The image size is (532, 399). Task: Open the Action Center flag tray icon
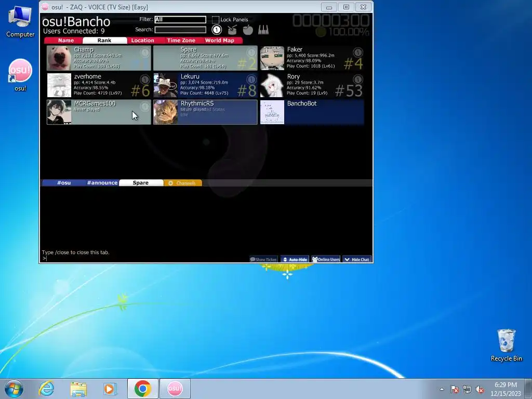454,390
